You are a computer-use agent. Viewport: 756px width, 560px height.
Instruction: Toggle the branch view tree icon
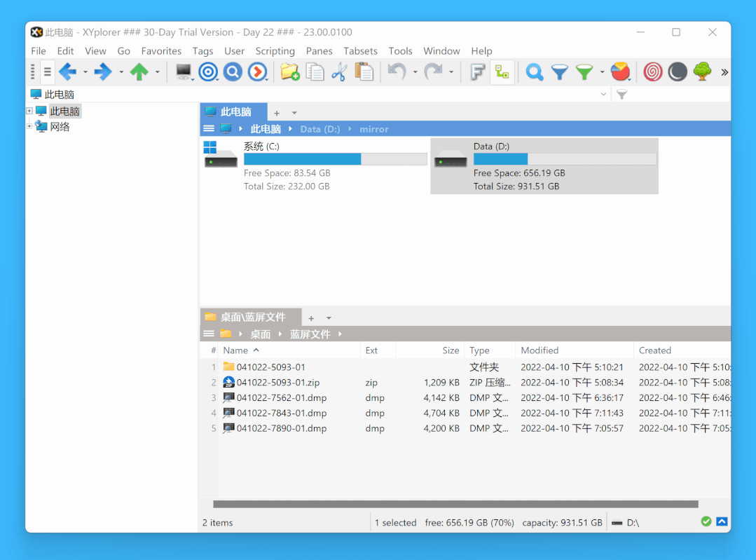click(x=502, y=72)
